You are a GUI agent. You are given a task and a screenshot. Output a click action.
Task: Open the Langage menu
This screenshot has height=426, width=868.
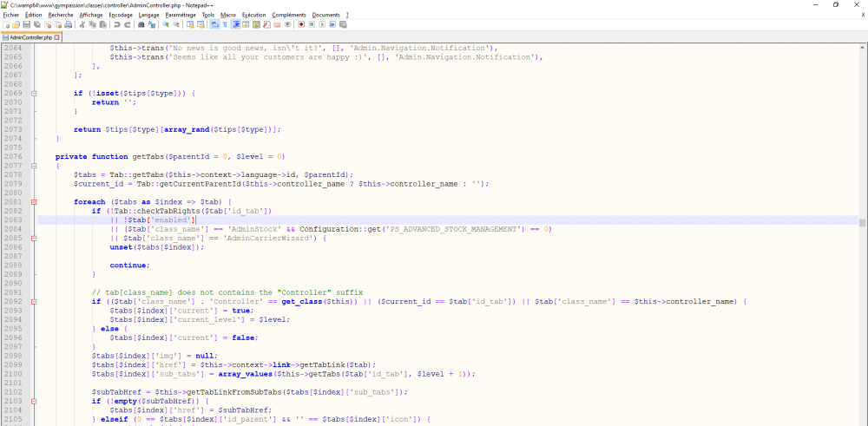pyautogui.click(x=149, y=15)
